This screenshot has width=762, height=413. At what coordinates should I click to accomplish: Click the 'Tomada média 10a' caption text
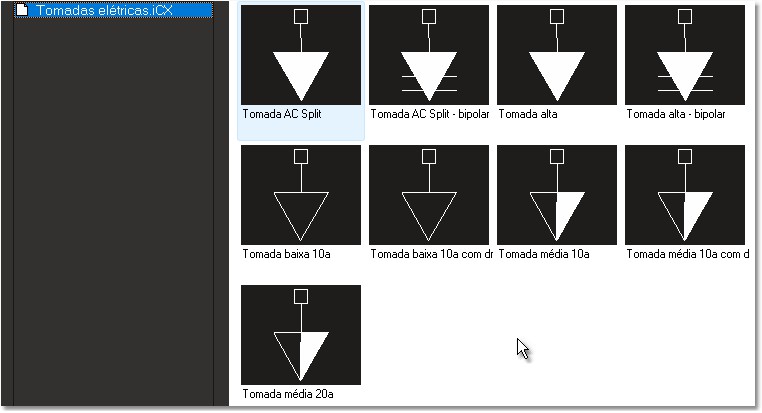pos(543,254)
